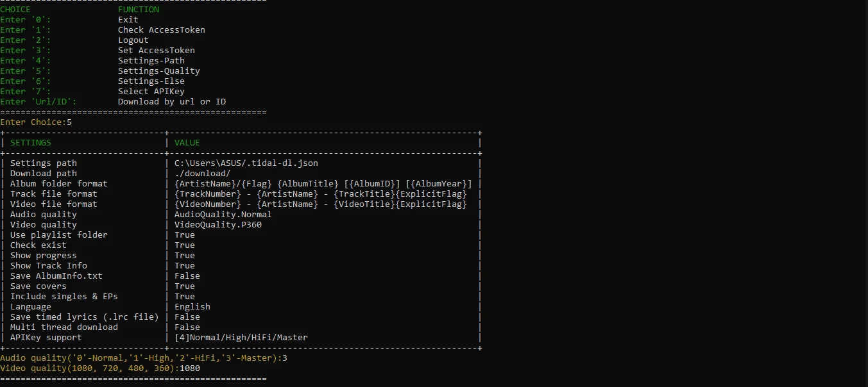Click the Audio quality prompt line
868x387 pixels.
pyautogui.click(x=144, y=358)
